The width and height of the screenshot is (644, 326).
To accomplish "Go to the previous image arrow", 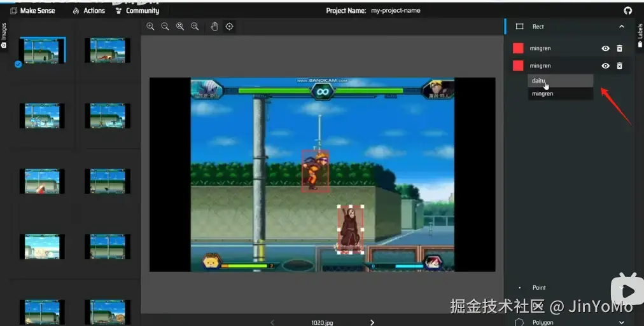I will coord(272,323).
